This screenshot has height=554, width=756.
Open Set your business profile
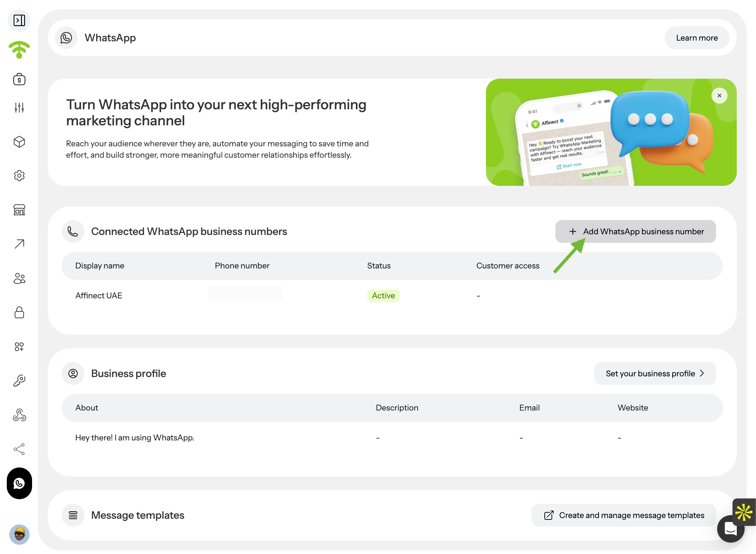tap(655, 373)
